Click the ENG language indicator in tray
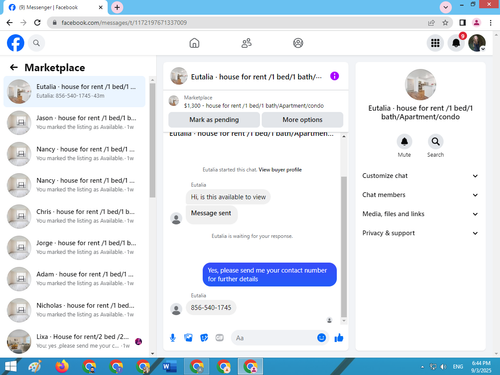Viewport: 500px width, 375px height. [x=458, y=367]
